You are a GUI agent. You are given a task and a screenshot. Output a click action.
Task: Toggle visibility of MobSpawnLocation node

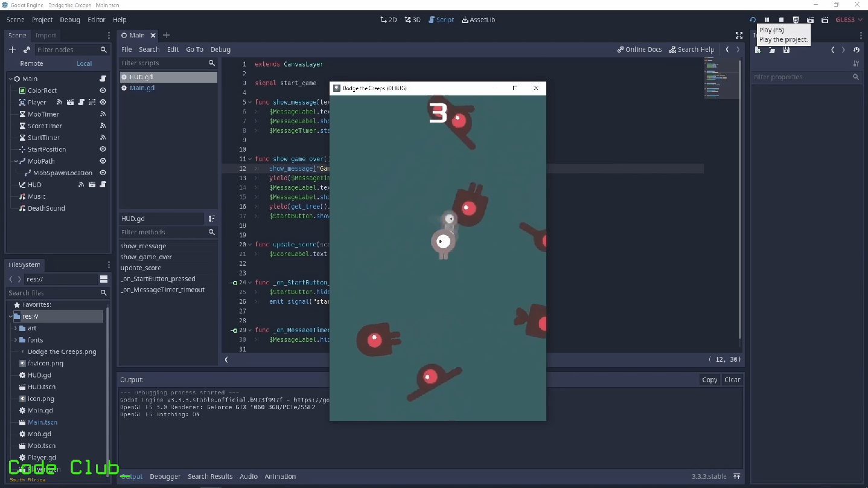pos(103,173)
